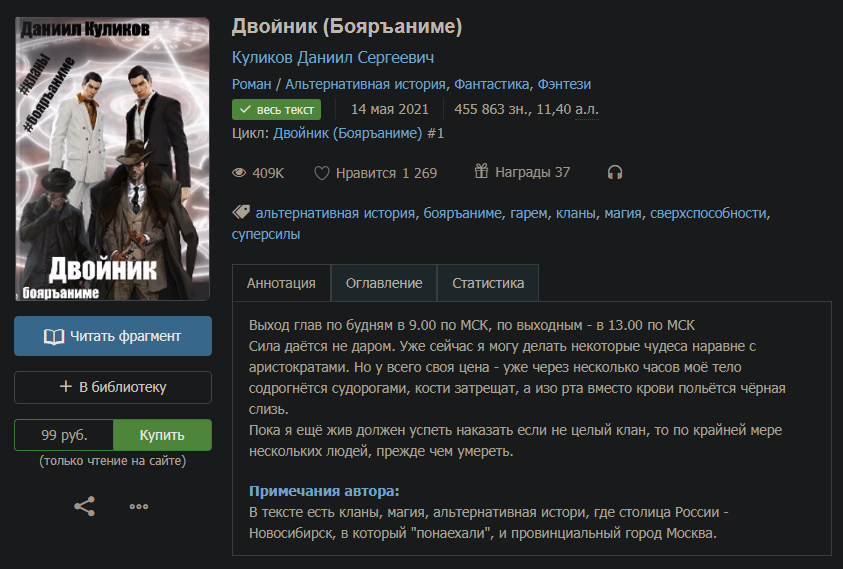Click the 99 руб. price field
Screen dimensions: 843x569
(x=64, y=435)
